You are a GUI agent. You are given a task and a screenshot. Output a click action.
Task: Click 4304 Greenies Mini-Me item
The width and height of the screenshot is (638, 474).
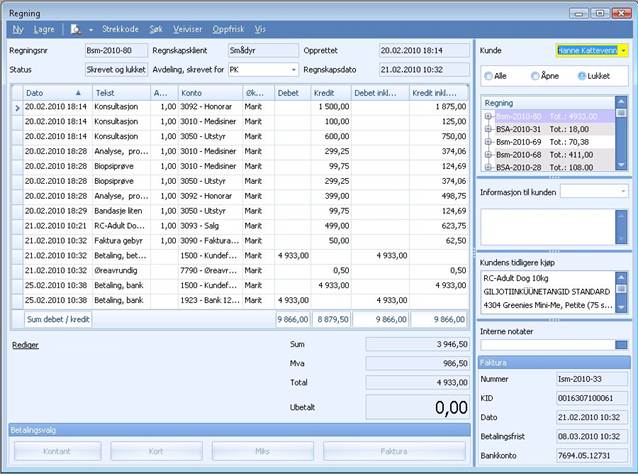[x=548, y=305]
